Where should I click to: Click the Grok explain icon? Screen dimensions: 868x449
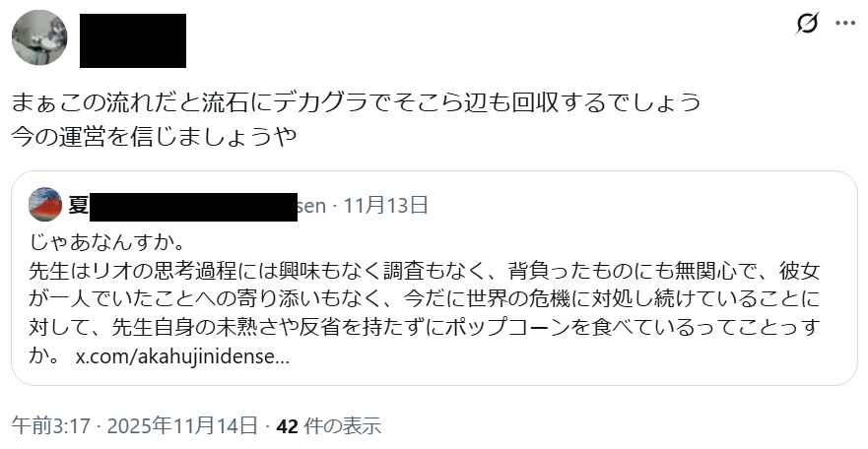pos(807,25)
